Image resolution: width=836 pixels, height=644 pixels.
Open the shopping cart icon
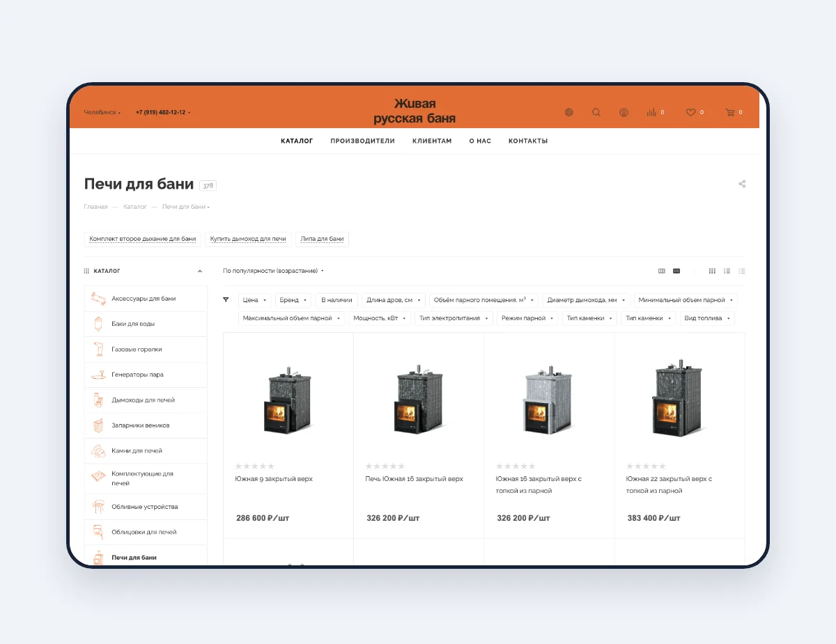pos(730,112)
